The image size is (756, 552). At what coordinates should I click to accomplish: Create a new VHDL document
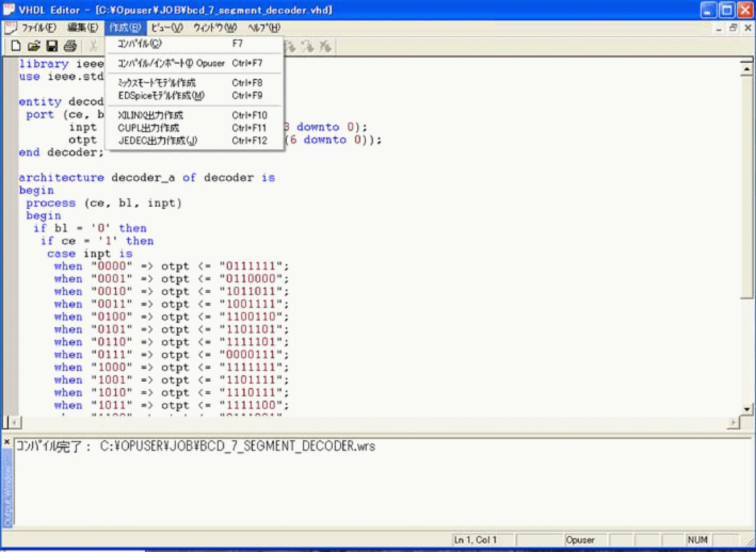[x=16, y=46]
